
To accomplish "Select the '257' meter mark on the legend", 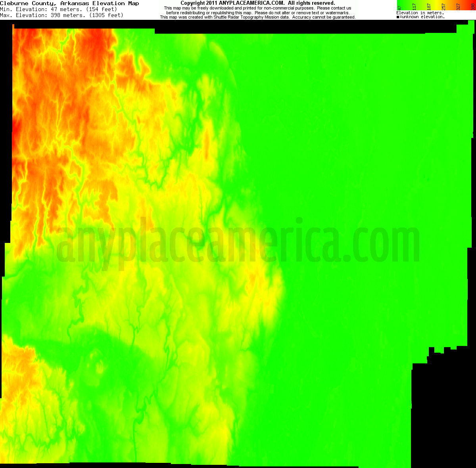I will 443,7.
